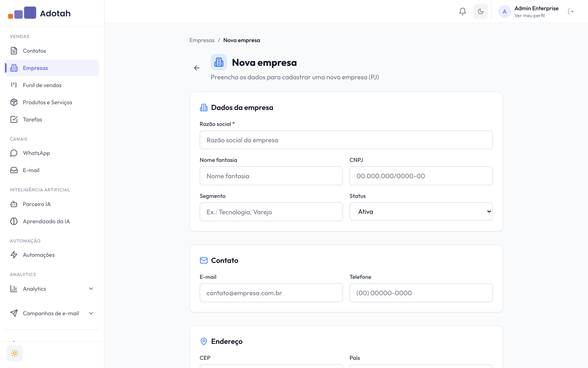This screenshot has height=368, width=588.
Task: Click the Dados da empresa section icon
Action: click(204, 107)
